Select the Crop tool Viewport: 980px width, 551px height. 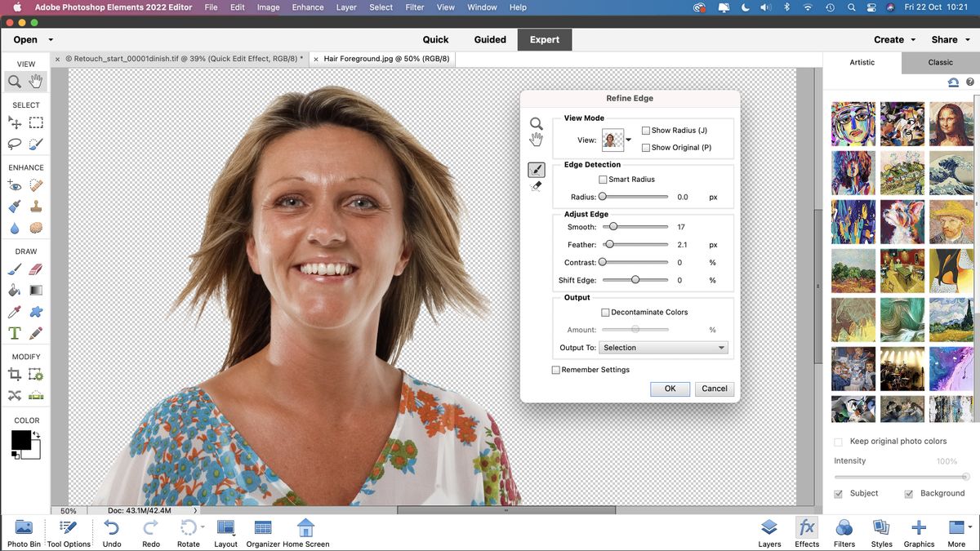click(16, 374)
